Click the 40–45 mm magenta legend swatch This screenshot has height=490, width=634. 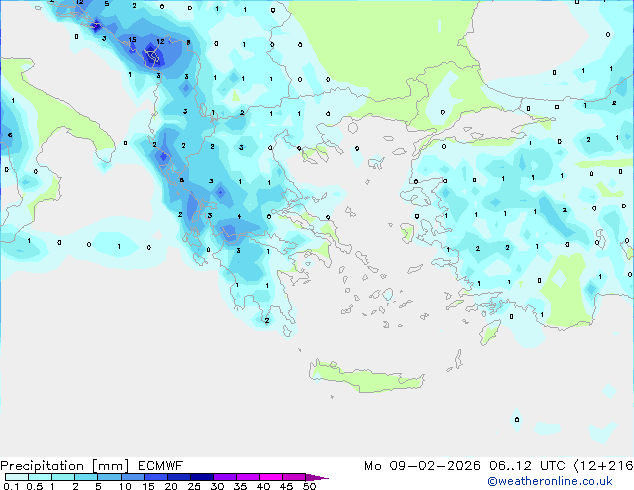coord(271,477)
